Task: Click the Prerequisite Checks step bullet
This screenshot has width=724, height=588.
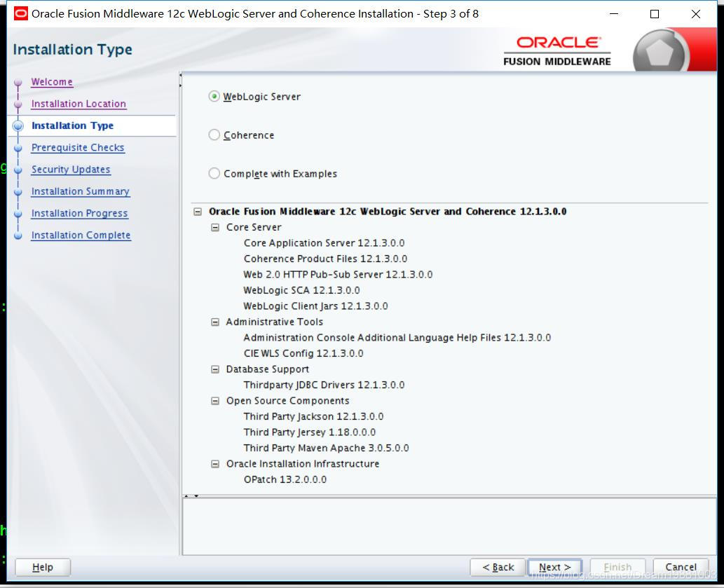Action: coord(18,148)
